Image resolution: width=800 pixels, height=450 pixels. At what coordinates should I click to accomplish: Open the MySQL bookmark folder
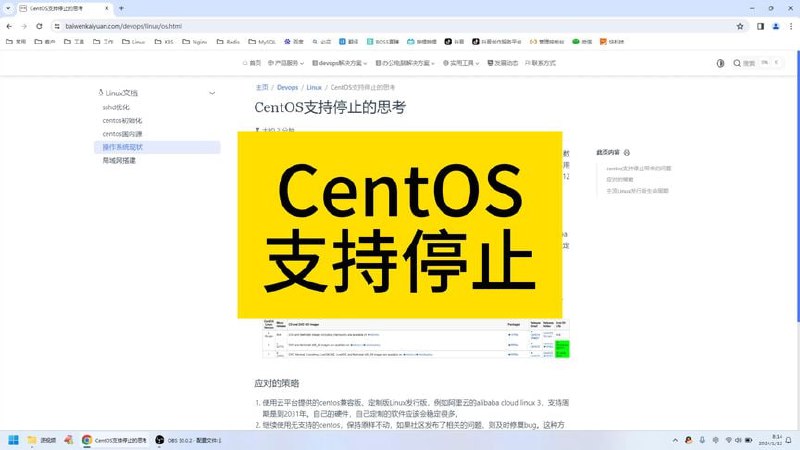[x=262, y=41]
